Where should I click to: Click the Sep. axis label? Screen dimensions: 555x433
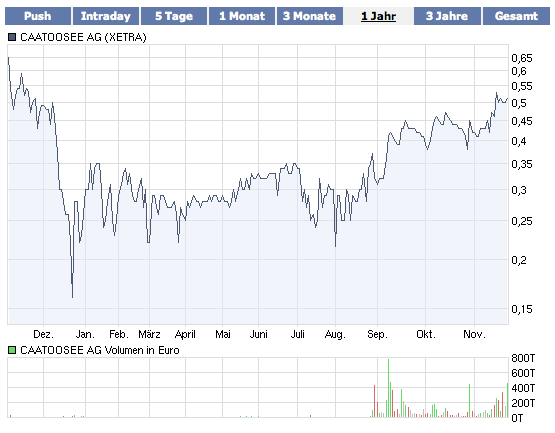pyautogui.click(x=377, y=334)
